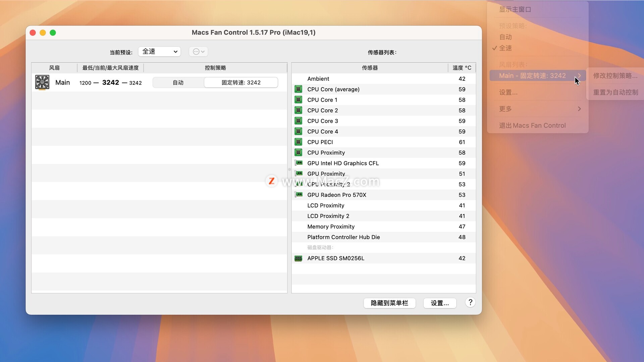Click the GPU Proximity temperature value 51

pyautogui.click(x=462, y=174)
